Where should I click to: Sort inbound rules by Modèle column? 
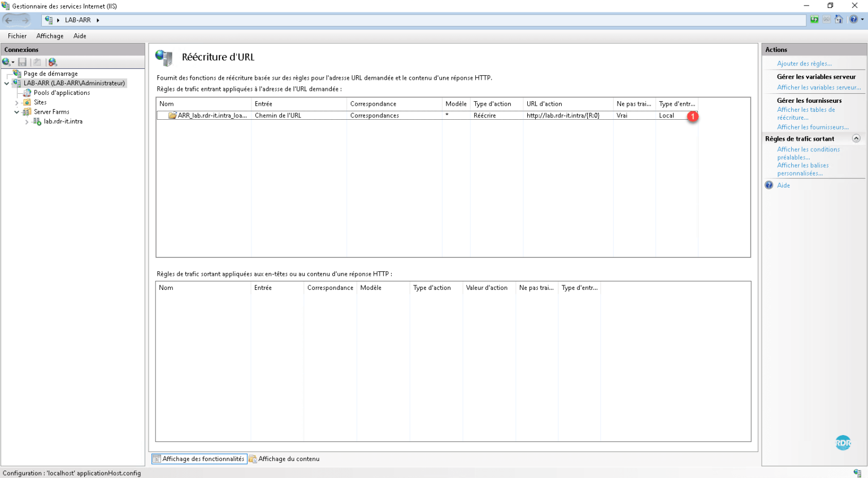456,104
